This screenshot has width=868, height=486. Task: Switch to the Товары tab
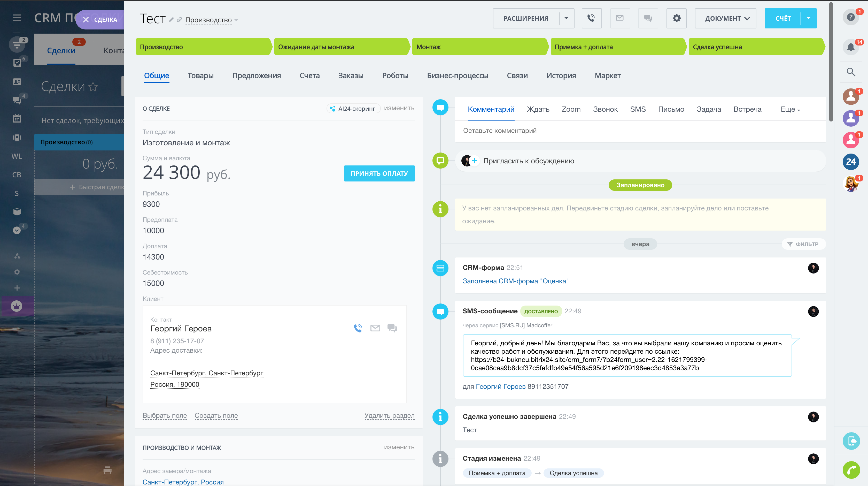coord(200,75)
